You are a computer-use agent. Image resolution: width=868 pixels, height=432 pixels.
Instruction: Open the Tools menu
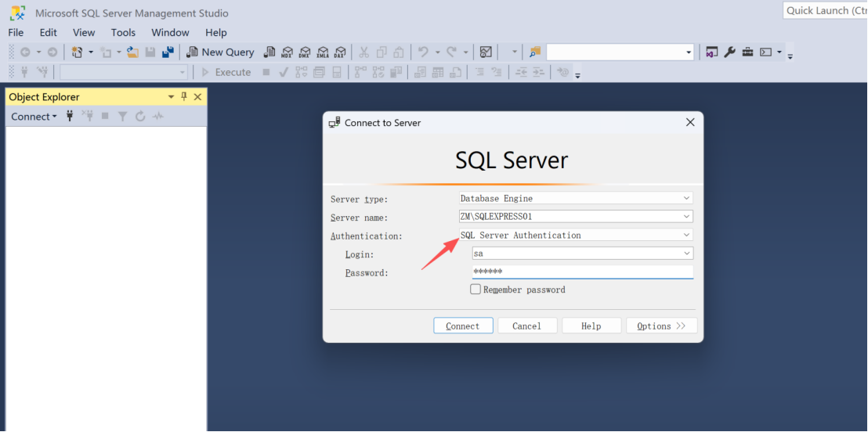click(123, 33)
